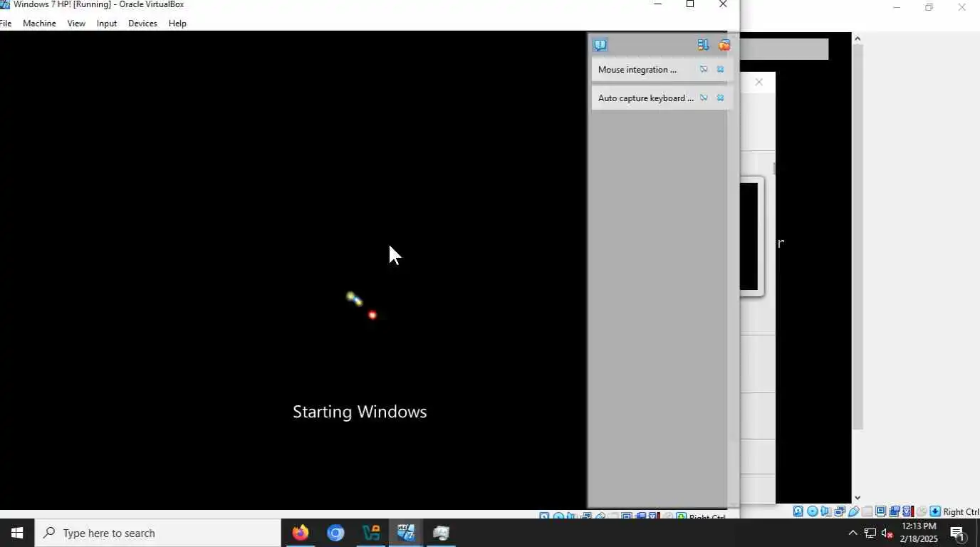Click USB status icon in background VM window
980x547 pixels.
click(854, 511)
